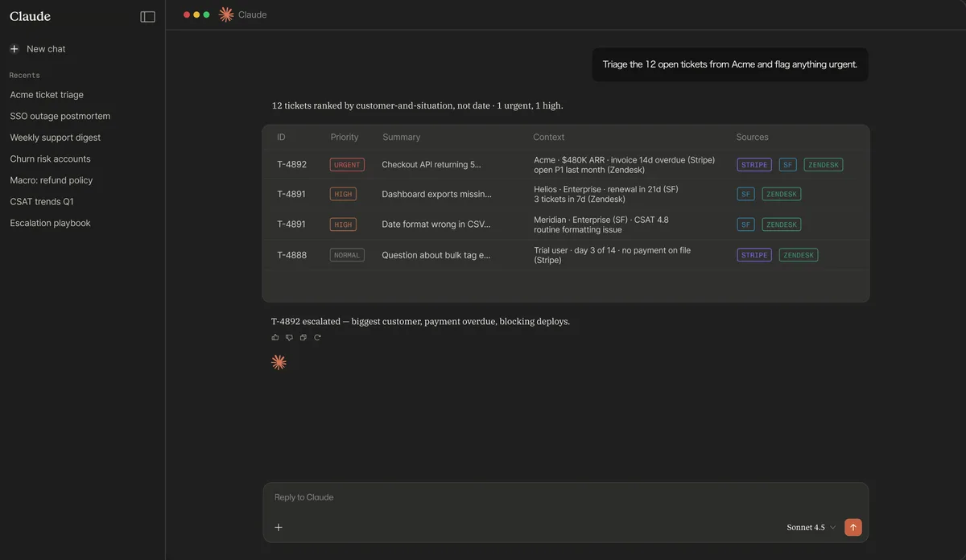Click the STRIPE tag in the T-4888 row
The image size is (966, 560).
(x=754, y=255)
